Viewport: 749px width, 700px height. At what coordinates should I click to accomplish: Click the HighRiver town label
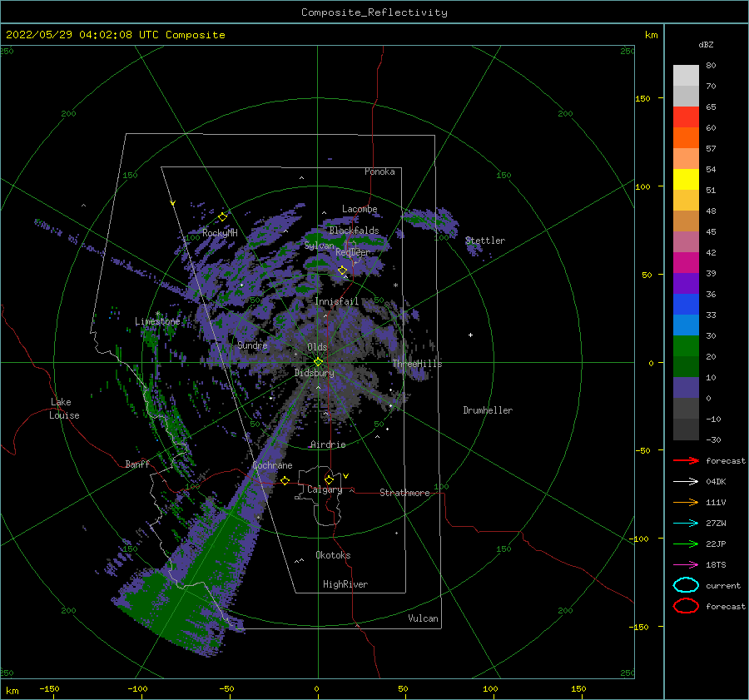click(x=345, y=584)
